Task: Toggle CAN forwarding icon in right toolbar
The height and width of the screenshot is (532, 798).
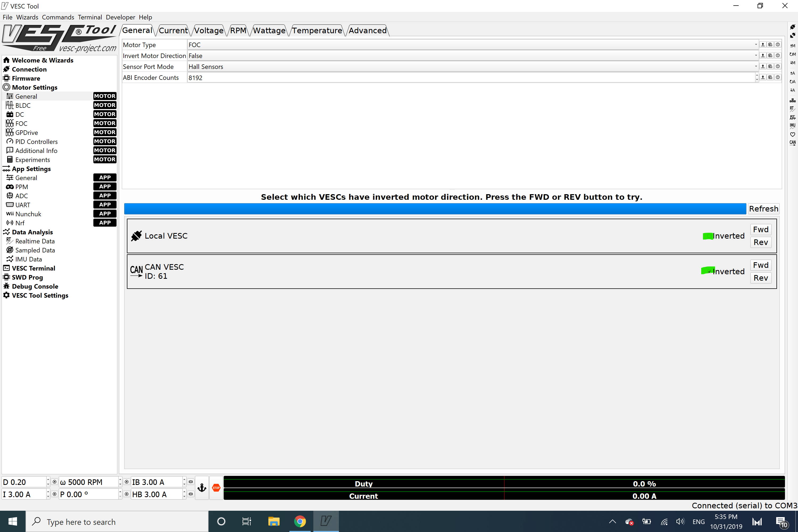Action: click(x=792, y=143)
